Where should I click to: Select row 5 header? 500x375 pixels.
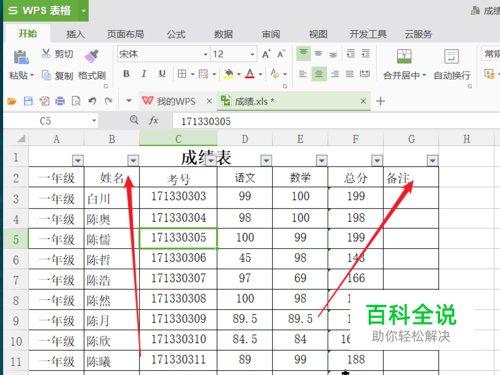(16, 239)
